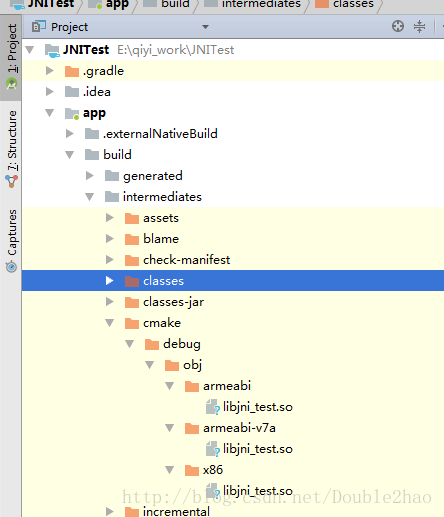Click the debug folder icon

coord(152,344)
